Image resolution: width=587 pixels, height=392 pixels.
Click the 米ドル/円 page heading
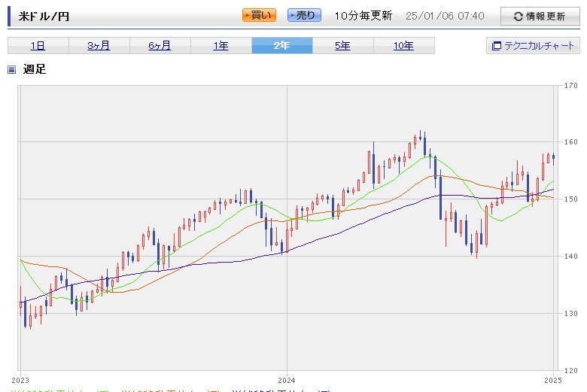47,15
